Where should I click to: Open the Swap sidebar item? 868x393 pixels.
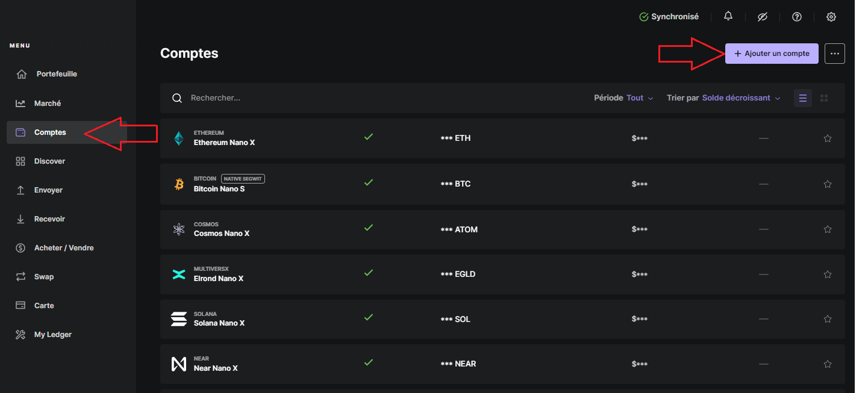(44, 277)
